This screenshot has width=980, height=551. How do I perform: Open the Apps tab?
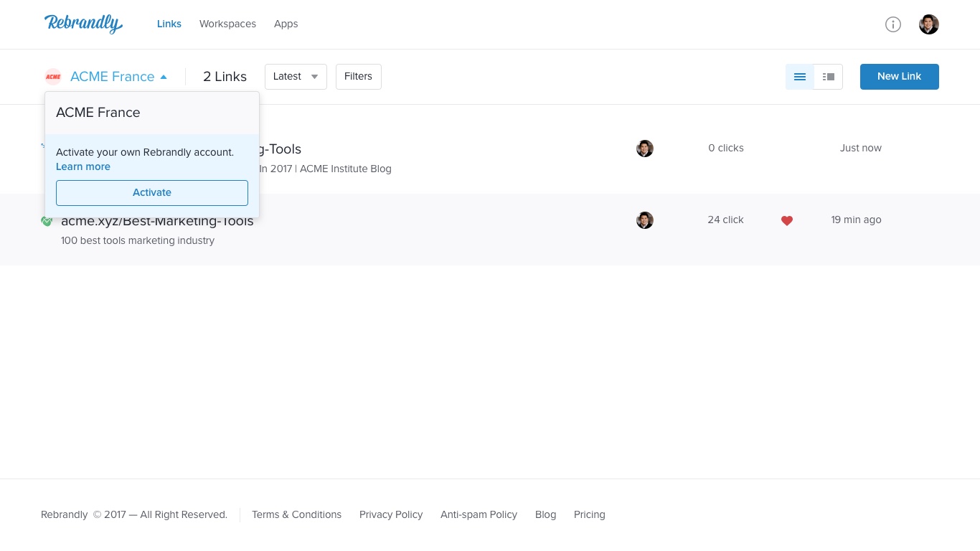(286, 24)
